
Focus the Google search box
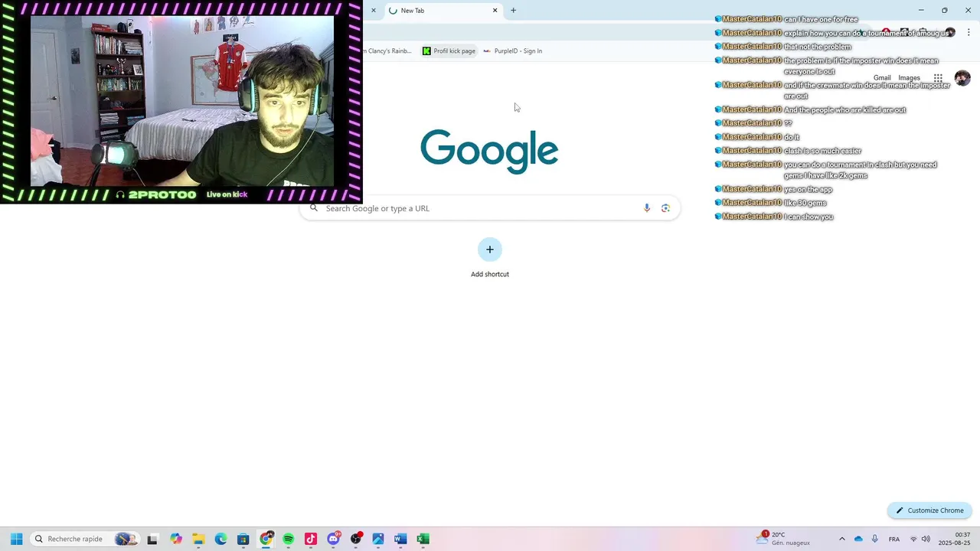[490, 208]
